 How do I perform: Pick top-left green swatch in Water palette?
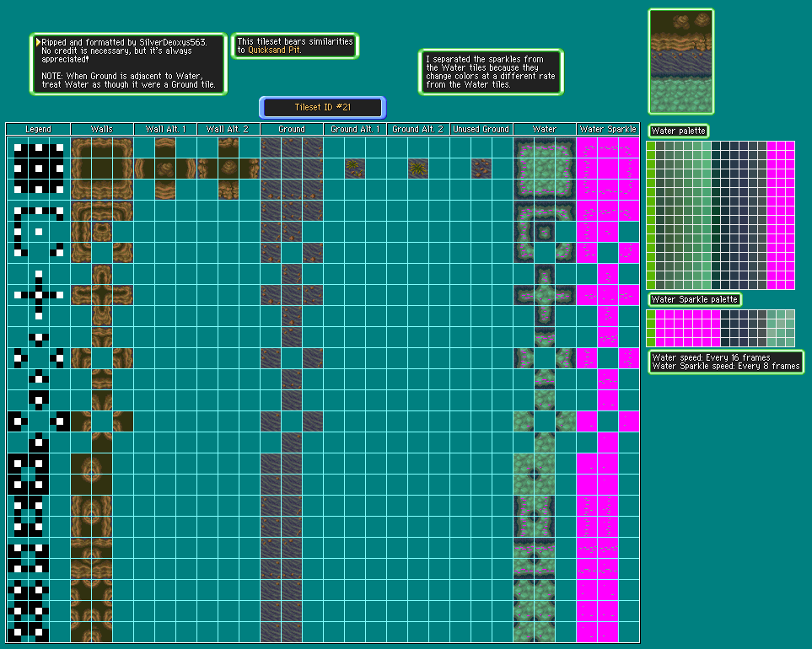click(x=651, y=146)
